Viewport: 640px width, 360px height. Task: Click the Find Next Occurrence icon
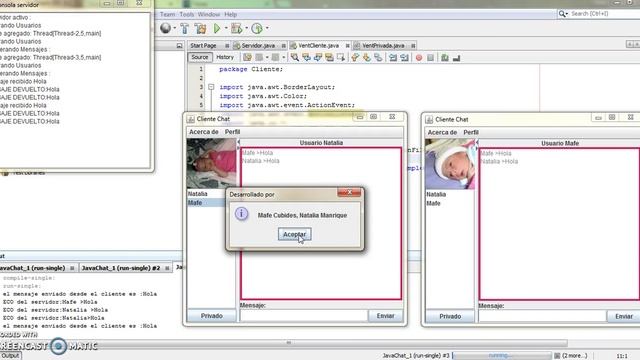[x=318, y=58]
